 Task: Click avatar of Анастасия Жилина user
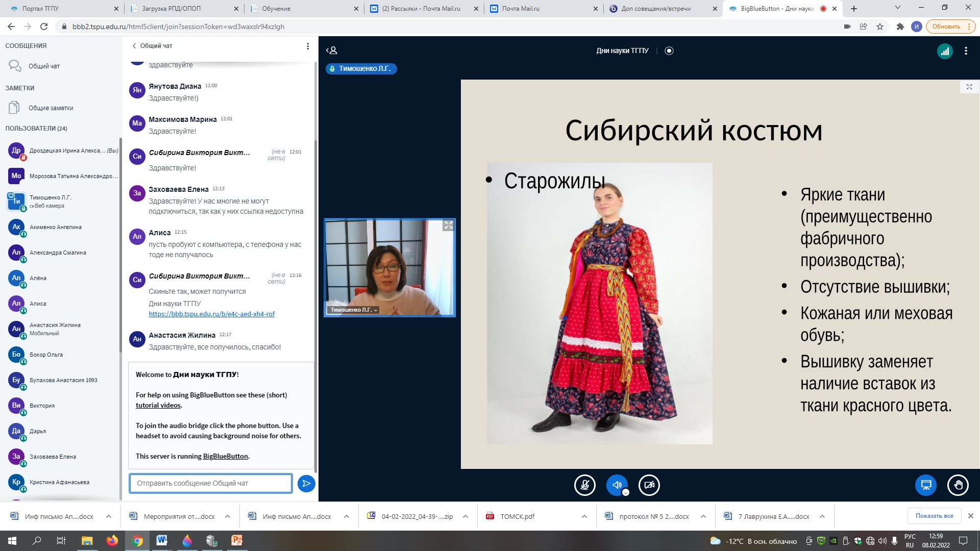pos(16,329)
